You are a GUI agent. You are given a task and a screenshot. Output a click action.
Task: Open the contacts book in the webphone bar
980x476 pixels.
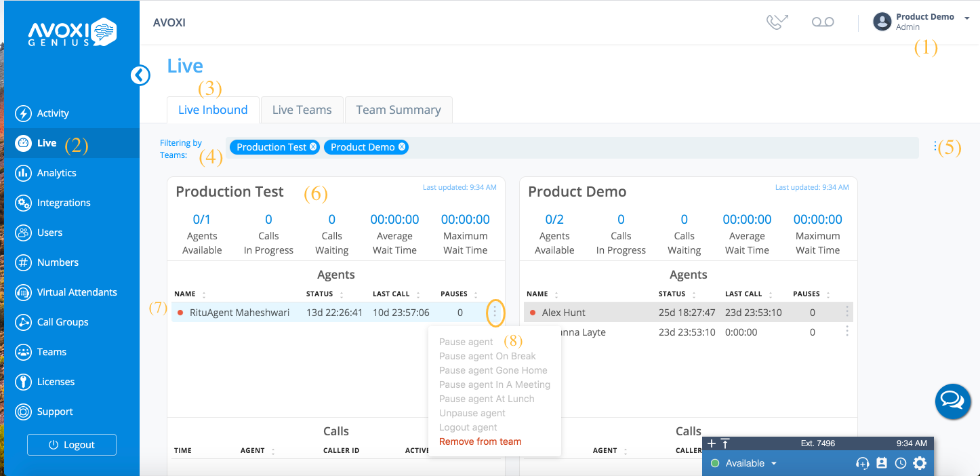point(881,463)
